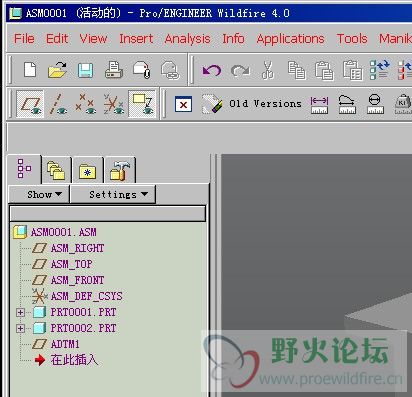Click the 在此插入 insert-here marker
This screenshot has width=412, height=397.
[x=74, y=360]
